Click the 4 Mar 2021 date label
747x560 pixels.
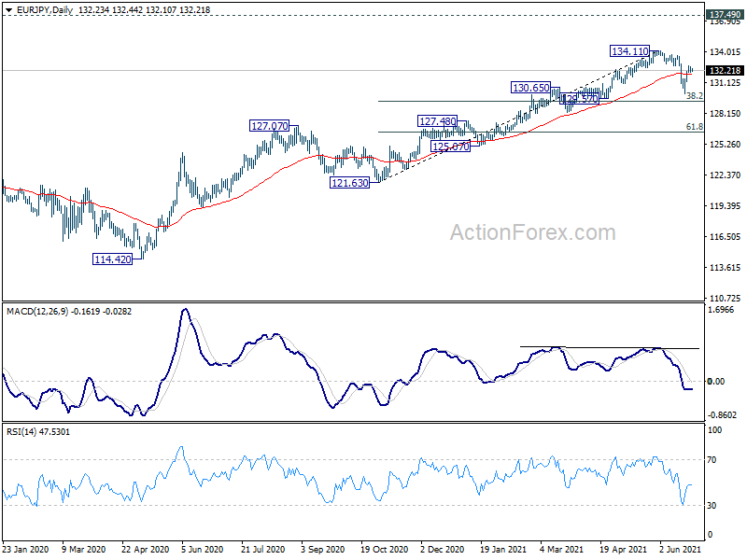(x=561, y=549)
